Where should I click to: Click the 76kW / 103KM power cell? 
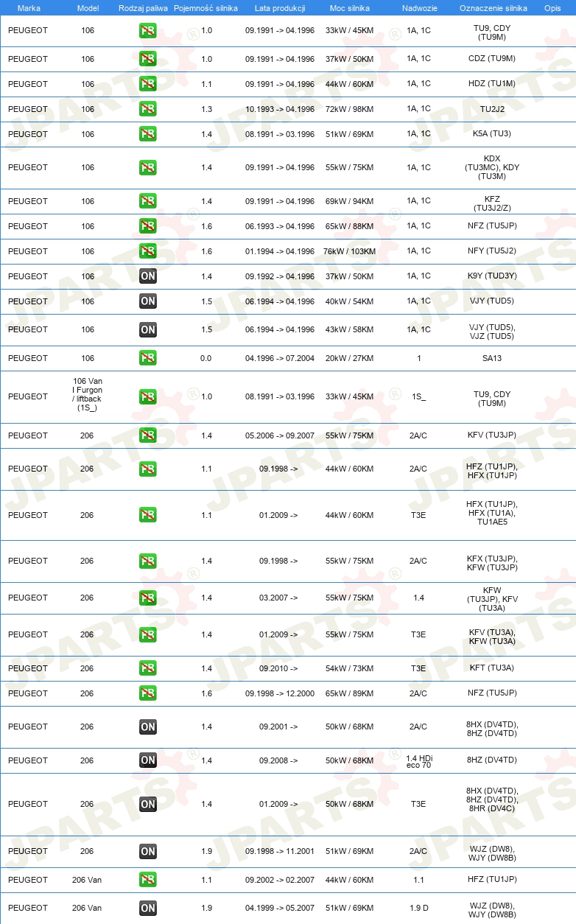(350, 251)
